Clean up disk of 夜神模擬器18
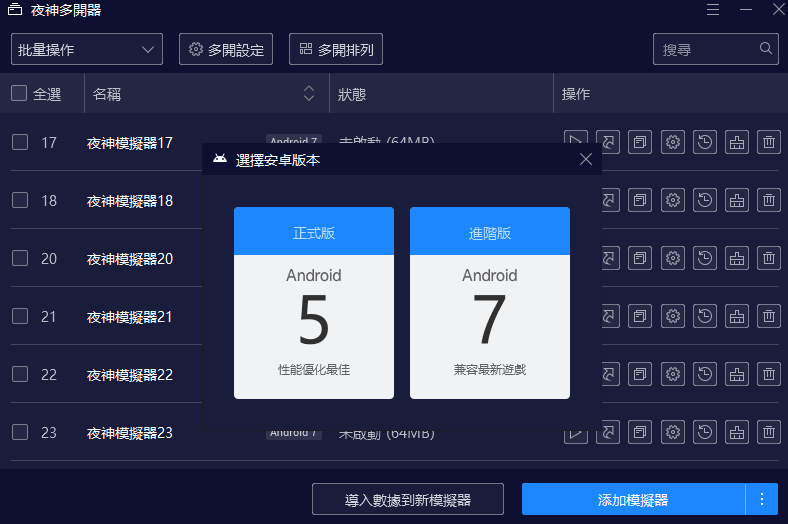This screenshot has width=788, height=524. pyautogui.click(x=737, y=200)
